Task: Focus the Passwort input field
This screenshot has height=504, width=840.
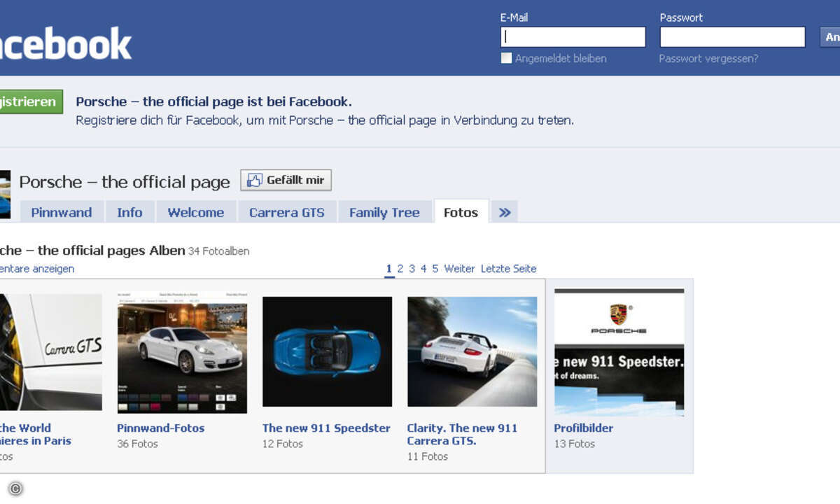Action: pos(732,37)
